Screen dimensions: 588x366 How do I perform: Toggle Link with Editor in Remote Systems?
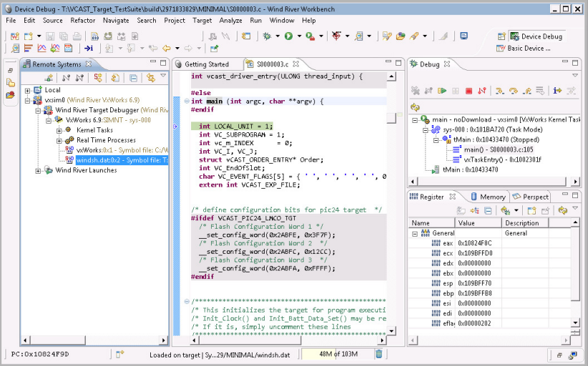click(150, 78)
